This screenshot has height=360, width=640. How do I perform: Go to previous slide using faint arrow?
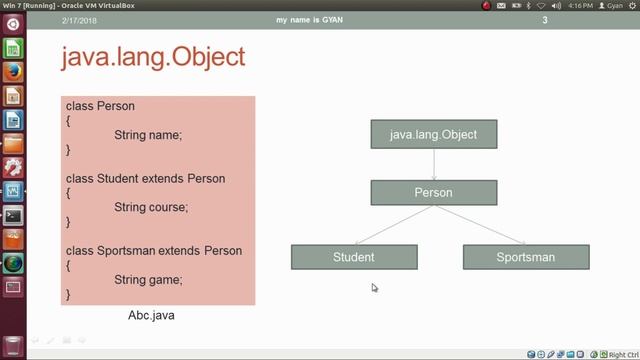[x=35, y=340]
